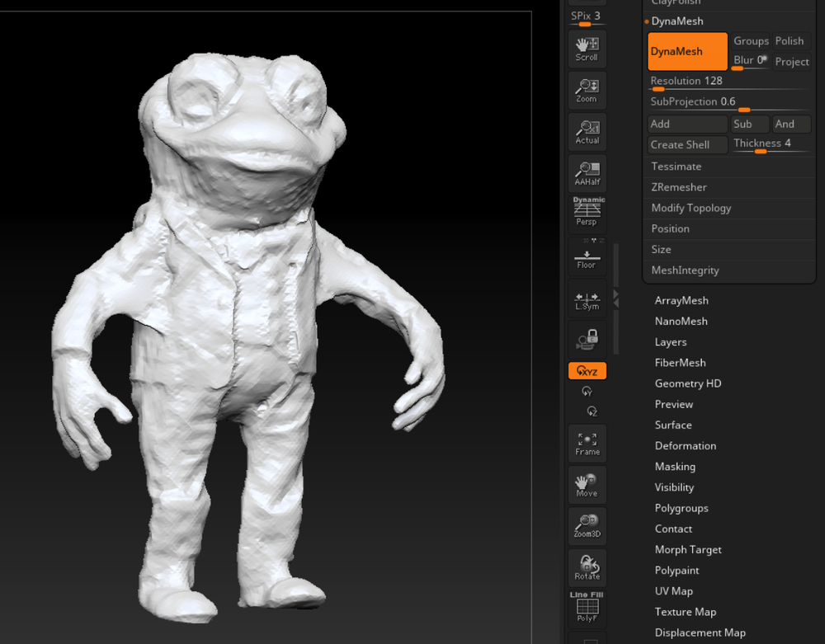Click the Rotate view tool
Viewport: 825px width, 644px height.
click(x=587, y=568)
